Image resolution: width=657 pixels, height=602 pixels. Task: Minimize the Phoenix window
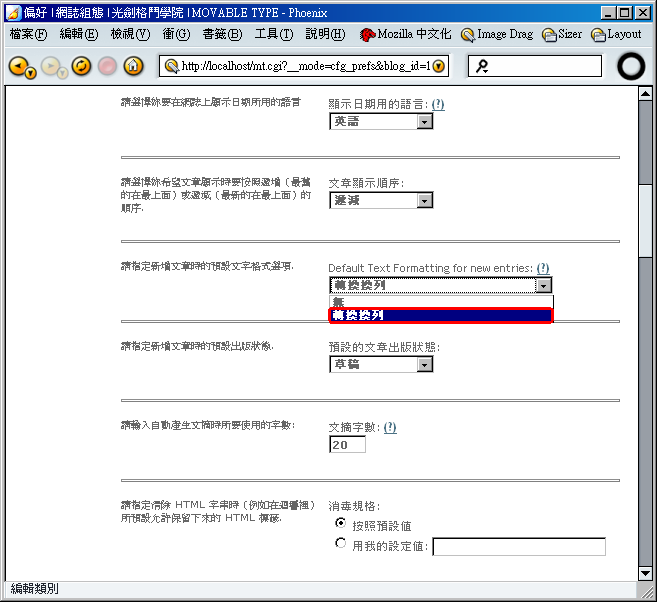608,13
